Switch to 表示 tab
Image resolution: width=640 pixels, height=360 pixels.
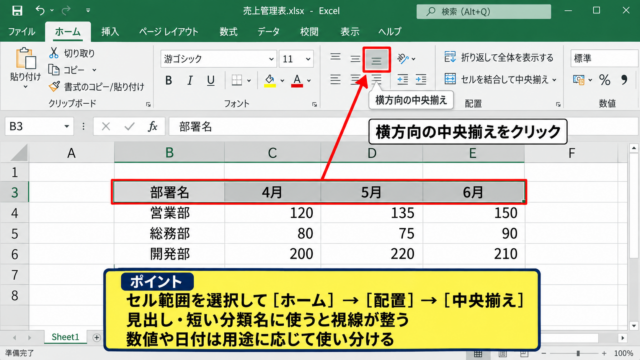350,31
